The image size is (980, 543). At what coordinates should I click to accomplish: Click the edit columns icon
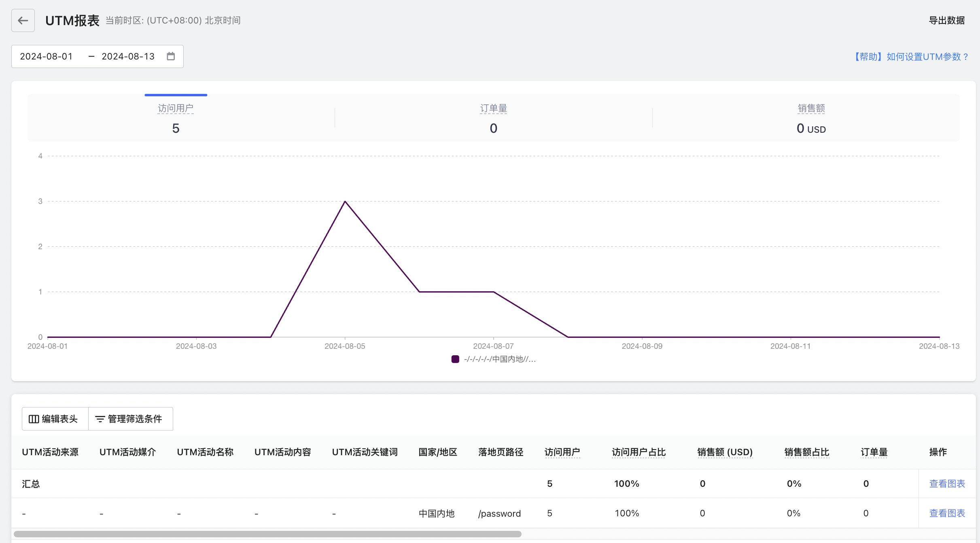pyautogui.click(x=34, y=419)
